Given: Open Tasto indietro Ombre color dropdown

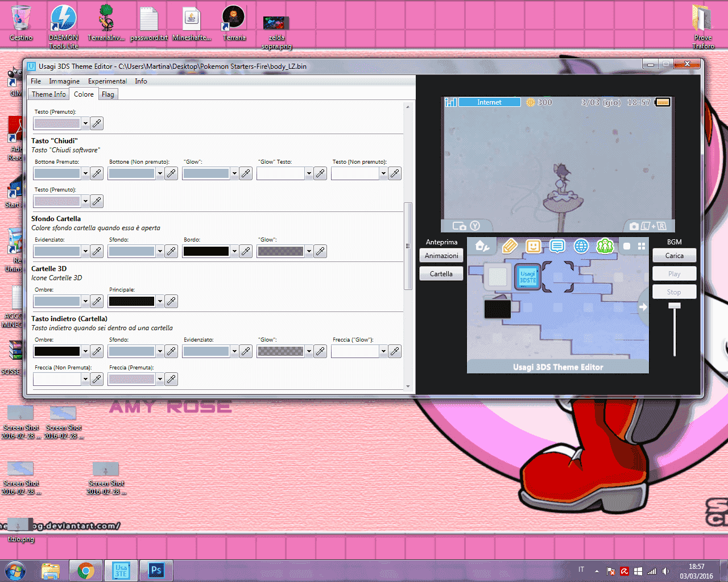Looking at the screenshot, I should [x=85, y=351].
